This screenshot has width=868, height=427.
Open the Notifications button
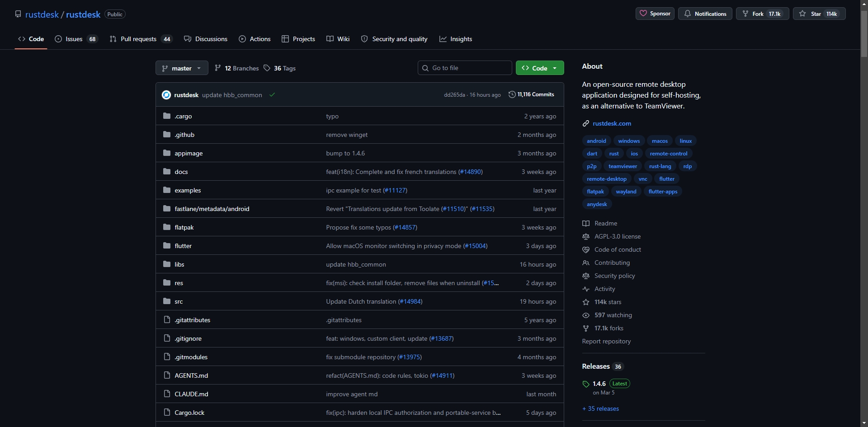coord(705,14)
